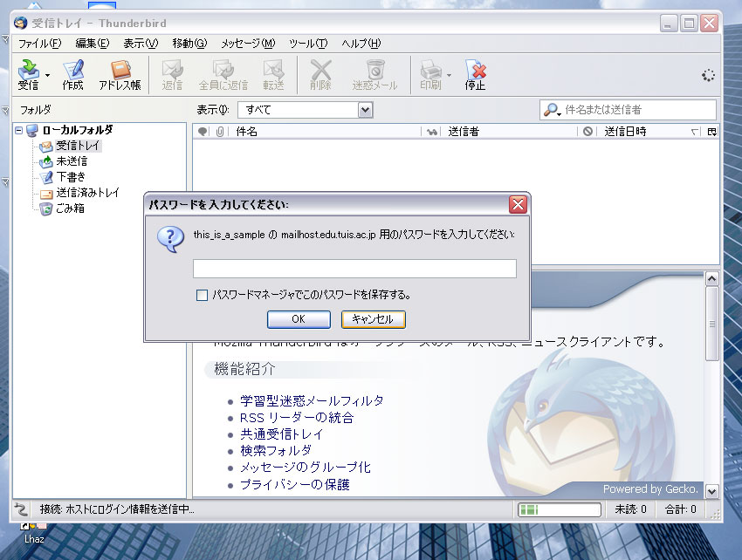Click the Thunderbird title bar app icon
The image size is (742, 560).
[x=21, y=23]
